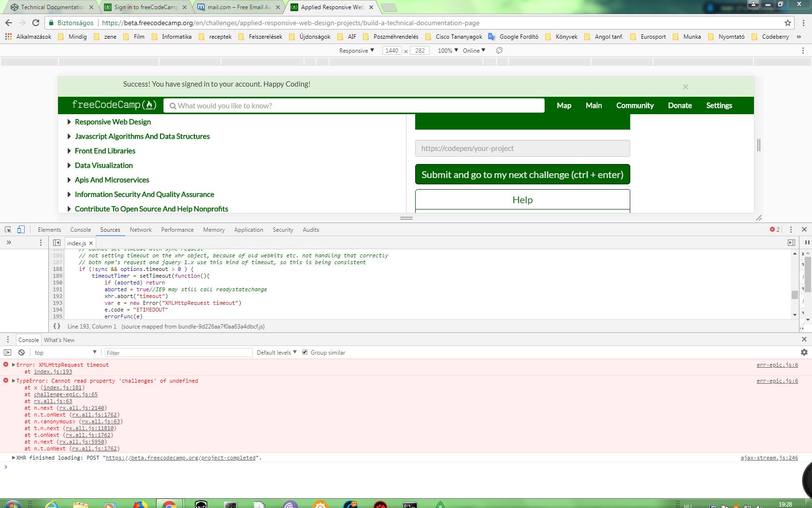
Task: Click the show navigator sidebar icon
Action: click(57, 243)
